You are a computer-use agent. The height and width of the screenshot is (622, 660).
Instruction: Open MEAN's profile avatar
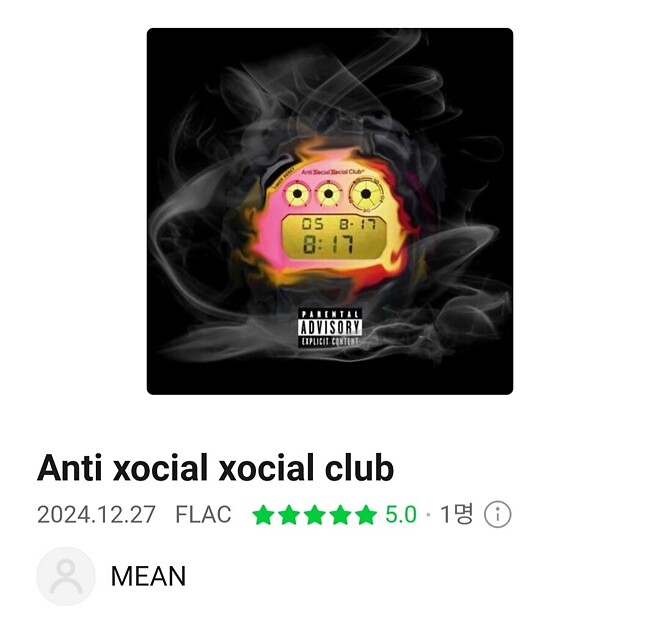[66, 576]
